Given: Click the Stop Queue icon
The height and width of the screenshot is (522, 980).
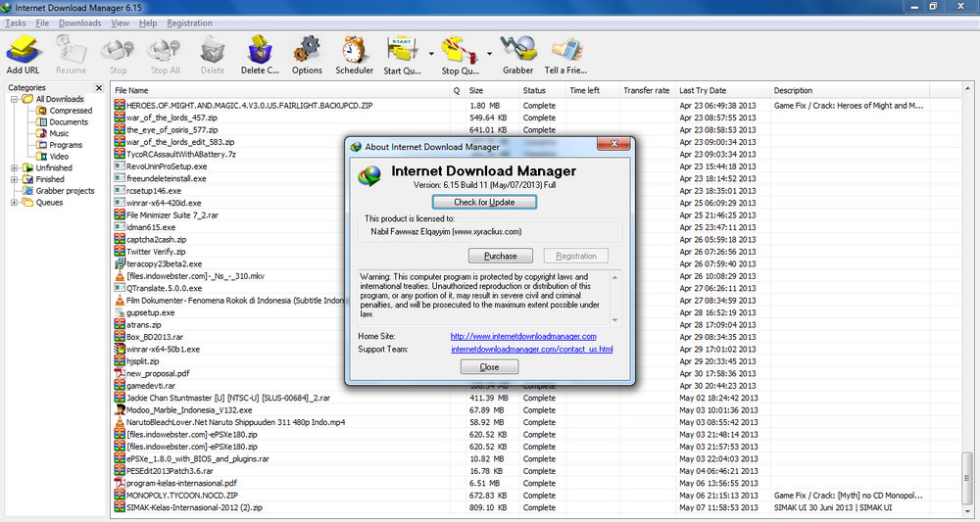Looking at the screenshot, I should (x=460, y=50).
